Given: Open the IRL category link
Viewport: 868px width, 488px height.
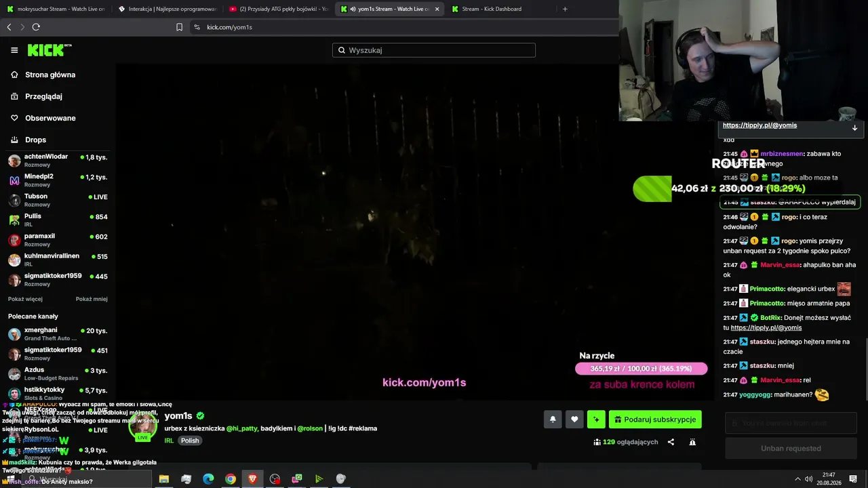Looking at the screenshot, I should (x=169, y=441).
